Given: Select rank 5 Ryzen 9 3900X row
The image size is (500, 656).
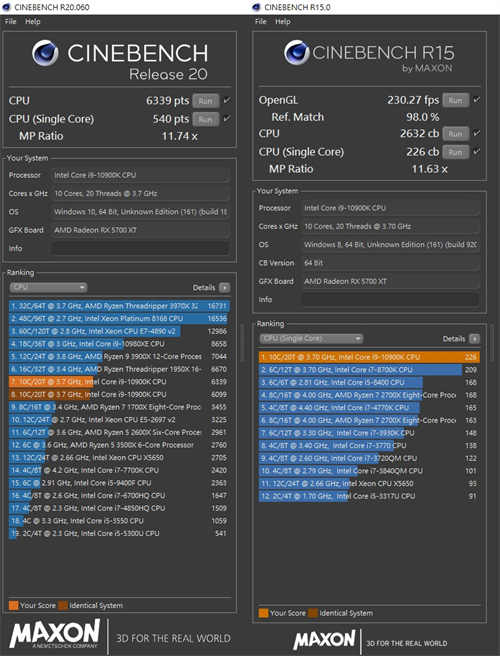Looking at the screenshot, I should (x=119, y=356).
